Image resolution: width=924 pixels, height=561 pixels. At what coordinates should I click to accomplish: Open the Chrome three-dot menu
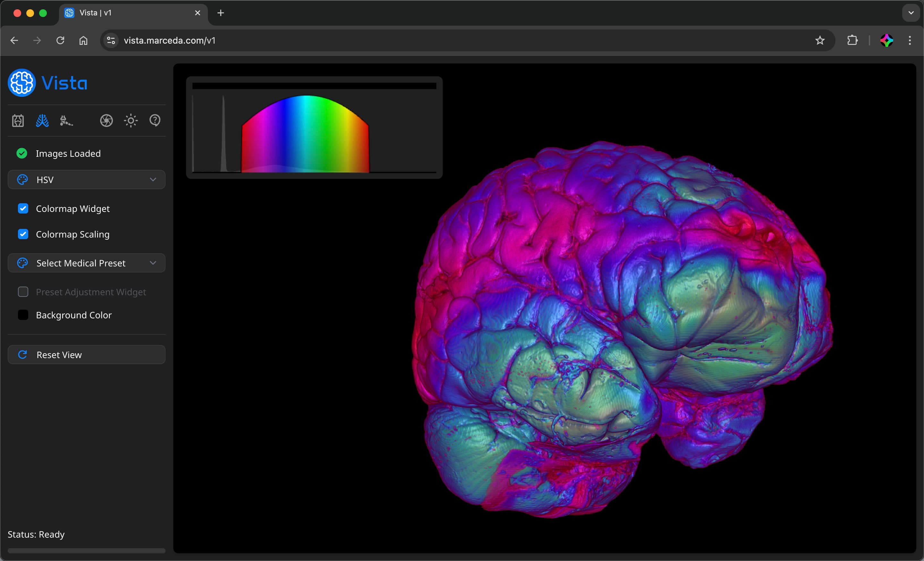coord(910,40)
